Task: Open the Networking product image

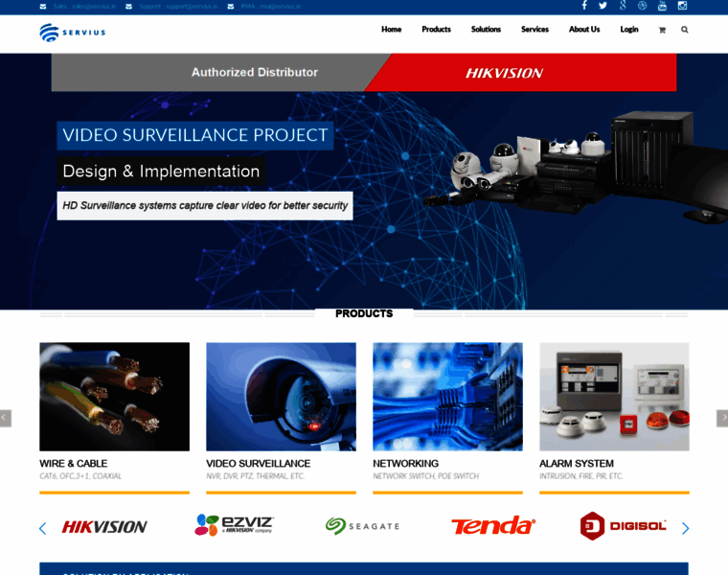Action: tap(447, 397)
